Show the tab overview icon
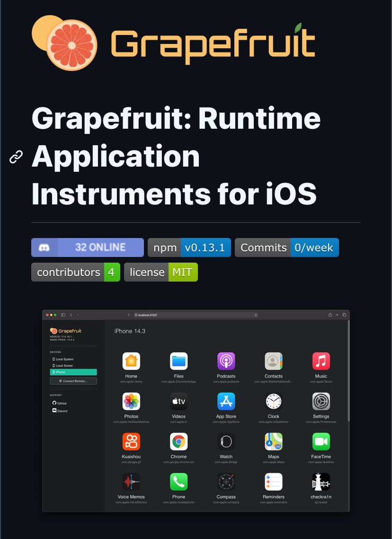This screenshot has height=539, width=392. tap(344, 315)
